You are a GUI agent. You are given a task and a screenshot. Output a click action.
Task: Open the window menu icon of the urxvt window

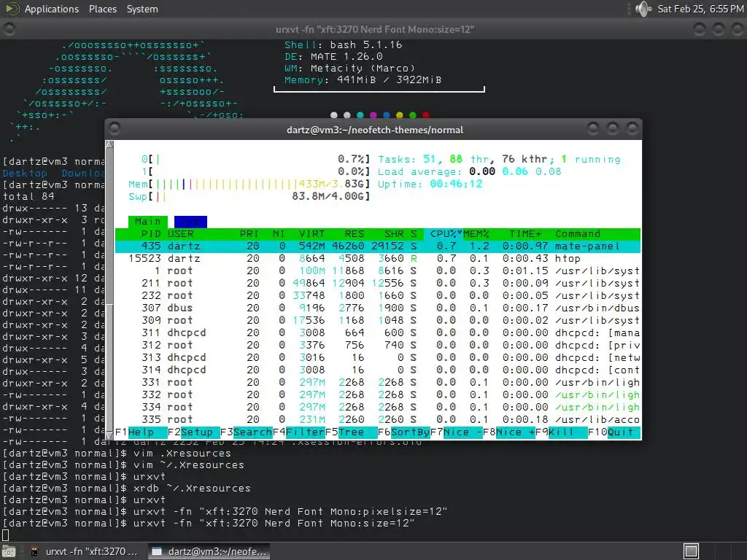(x=9, y=29)
